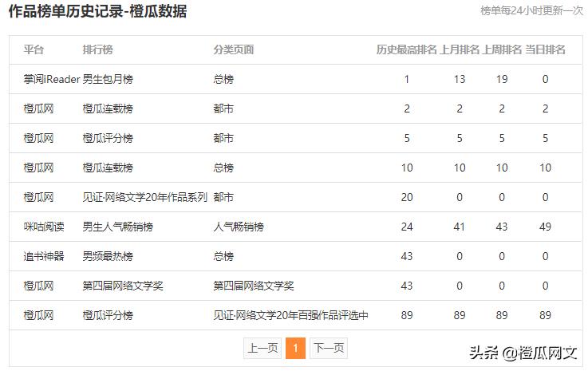Click the 分类页面 column header
Image resolution: width=588 pixels, height=371 pixels.
pyautogui.click(x=234, y=49)
